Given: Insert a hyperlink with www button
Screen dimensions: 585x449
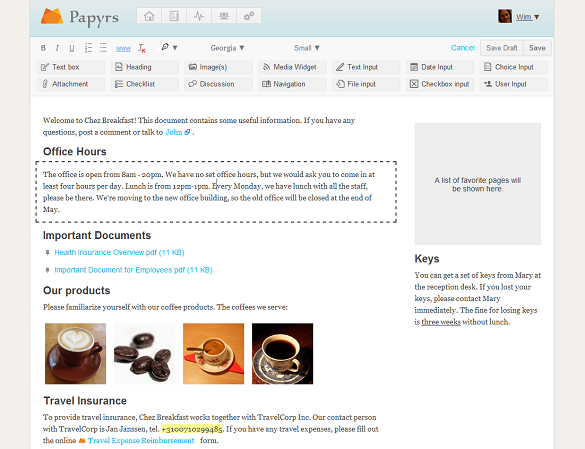Looking at the screenshot, I should pos(123,48).
